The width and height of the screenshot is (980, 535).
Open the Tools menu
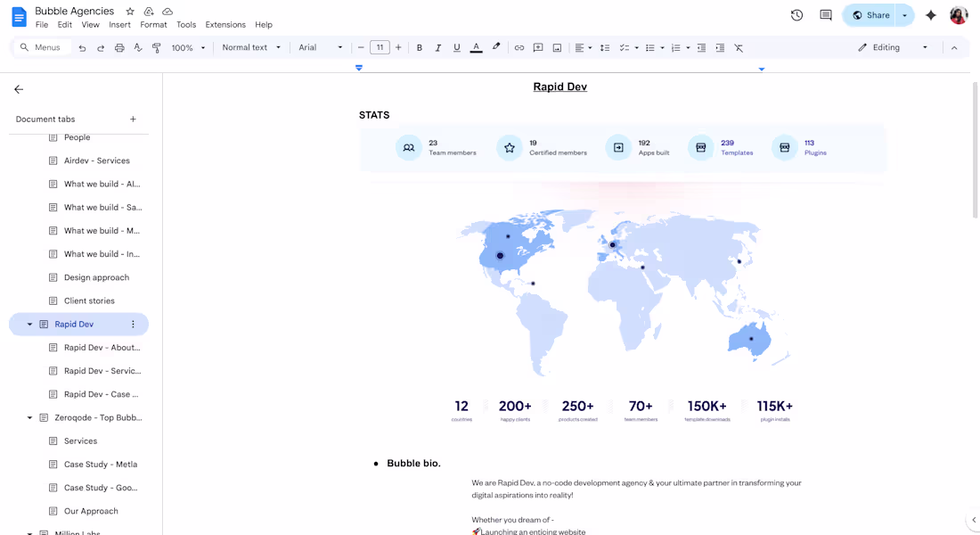[186, 25]
